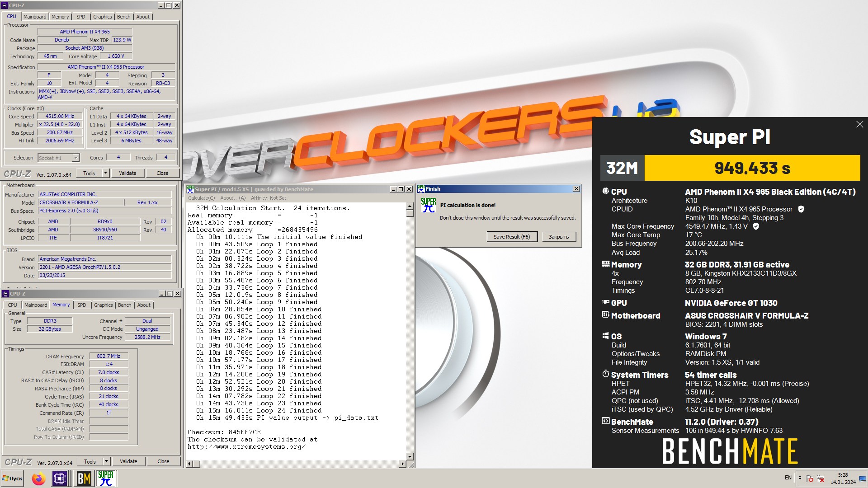Open the Socket #1 selection dropdown
The width and height of the screenshot is (868, 488).
tap(75, 158)
